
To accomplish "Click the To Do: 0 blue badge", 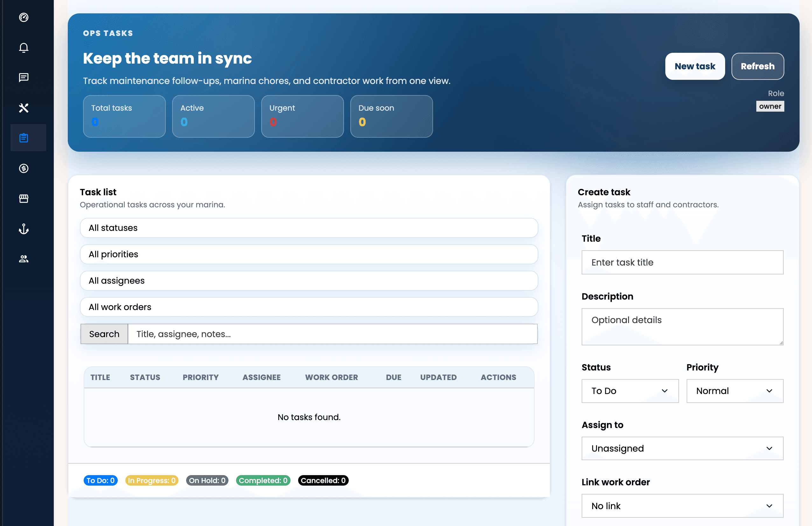I will (x=100, y=480).
